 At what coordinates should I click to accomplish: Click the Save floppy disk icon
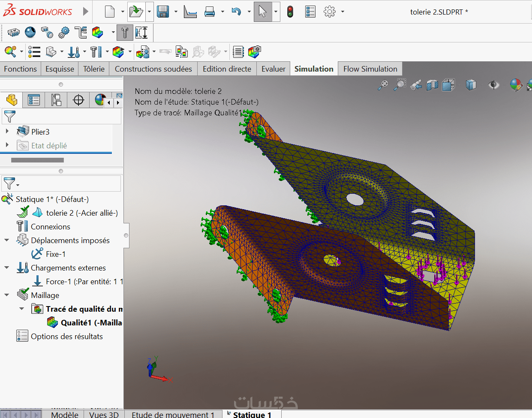[163, 12]
